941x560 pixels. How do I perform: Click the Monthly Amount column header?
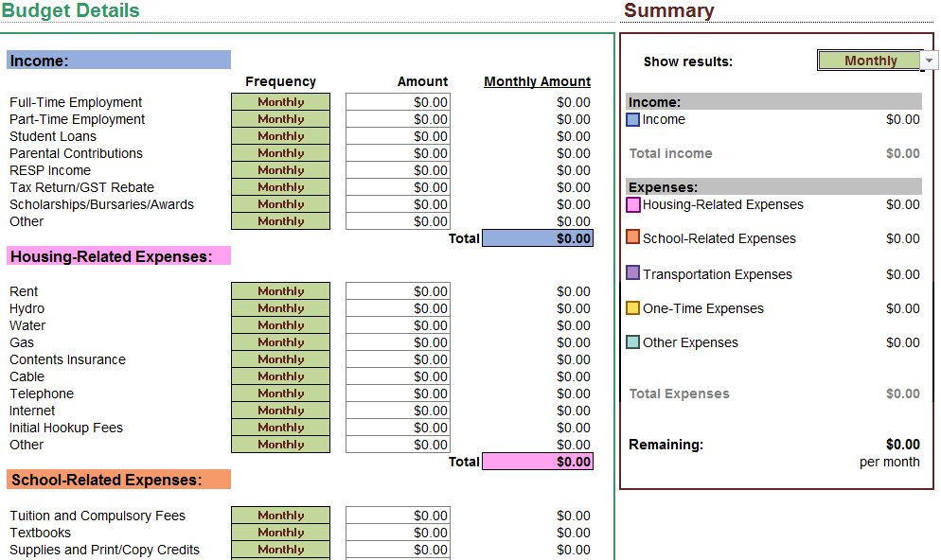pyautogui.click(x=537, y=81)
